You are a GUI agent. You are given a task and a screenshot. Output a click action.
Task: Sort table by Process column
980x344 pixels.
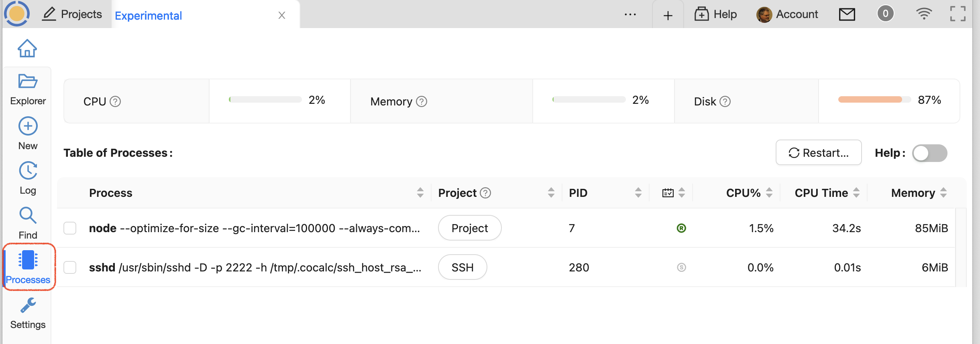(x=420, y=193)
